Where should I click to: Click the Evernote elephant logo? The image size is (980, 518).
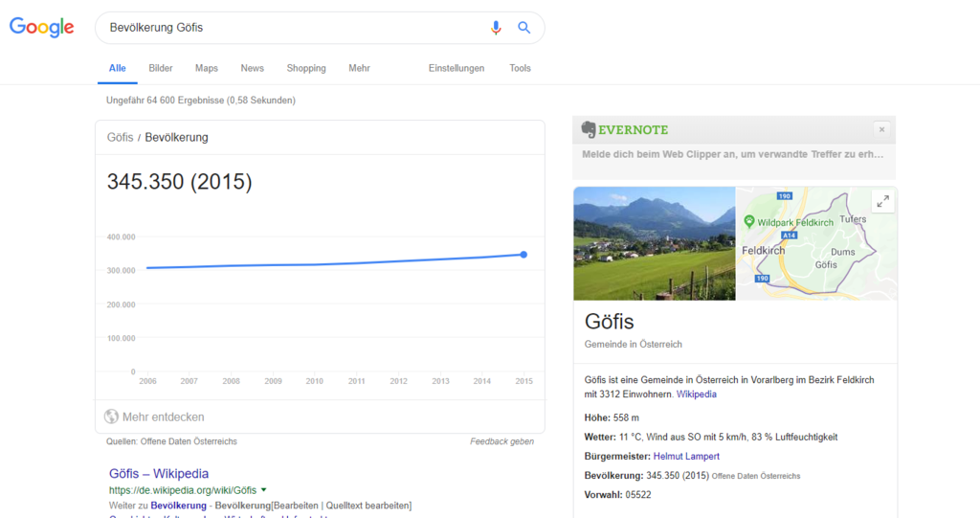tap(589, 129)
